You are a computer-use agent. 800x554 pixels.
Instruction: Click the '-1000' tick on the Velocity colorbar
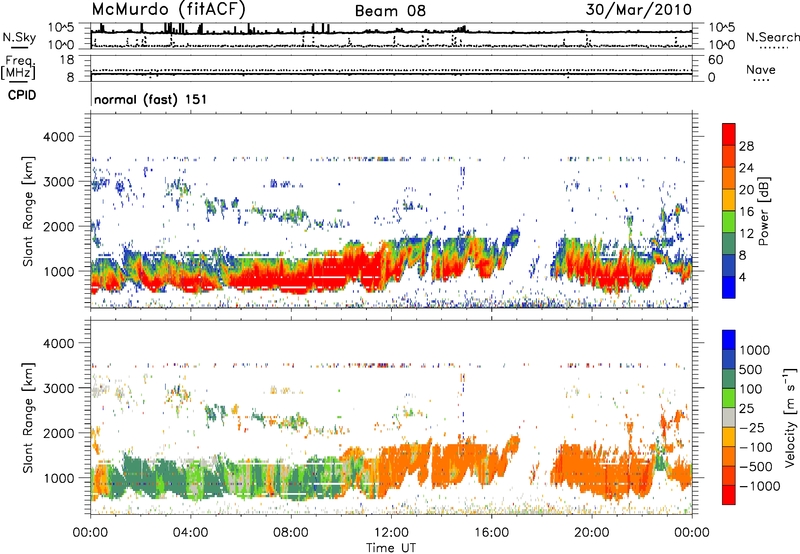[x=759, y=486]
